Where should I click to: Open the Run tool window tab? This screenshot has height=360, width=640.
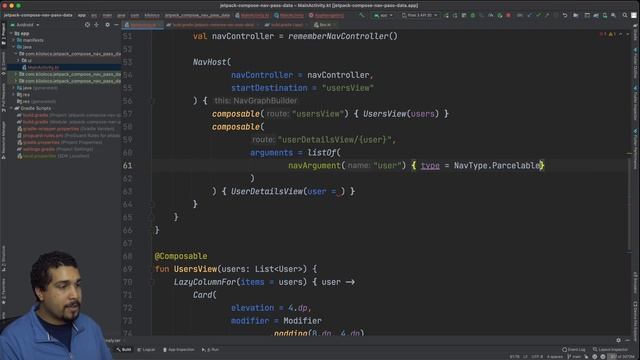coord(210,350)
